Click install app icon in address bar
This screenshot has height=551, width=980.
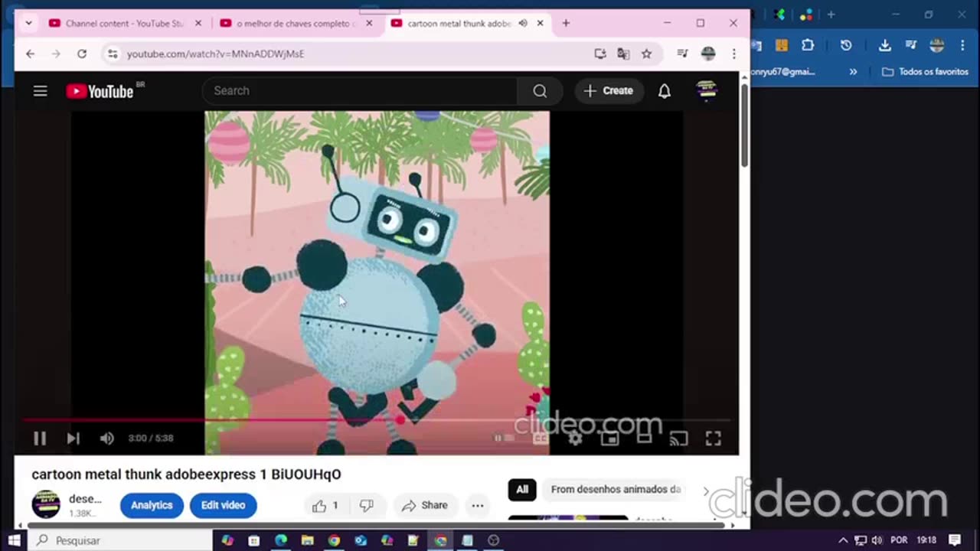[600, 54]
